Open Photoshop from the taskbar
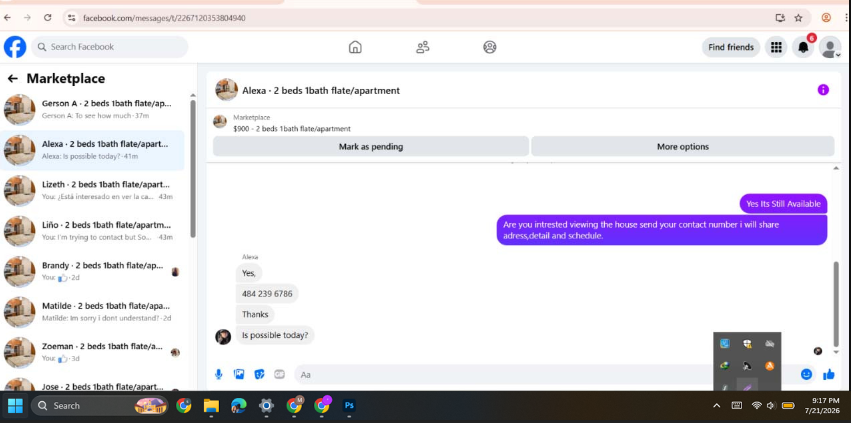851x423 pixels. (350, 406)
